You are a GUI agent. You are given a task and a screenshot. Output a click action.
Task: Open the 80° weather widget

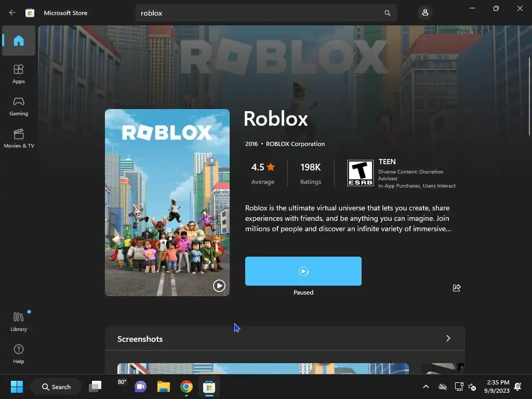tap(122, 382)
